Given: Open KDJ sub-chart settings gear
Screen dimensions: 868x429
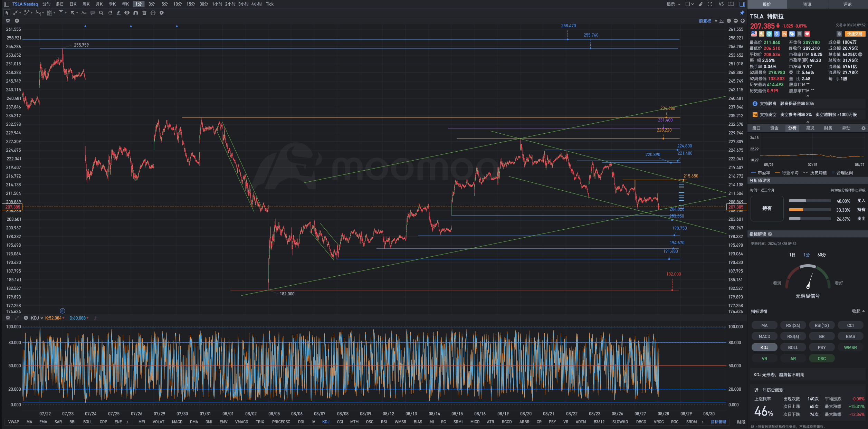Looking at the screenshot, I should (8, 318).
